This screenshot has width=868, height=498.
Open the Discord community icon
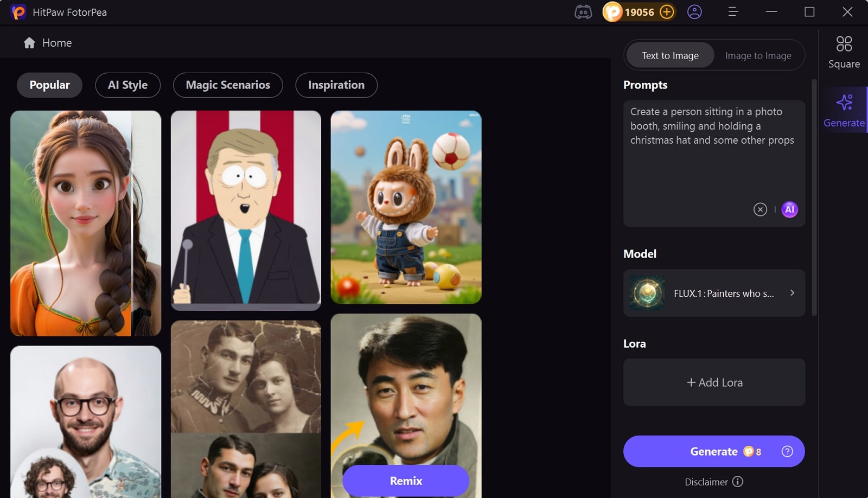(x=583, y=12)
